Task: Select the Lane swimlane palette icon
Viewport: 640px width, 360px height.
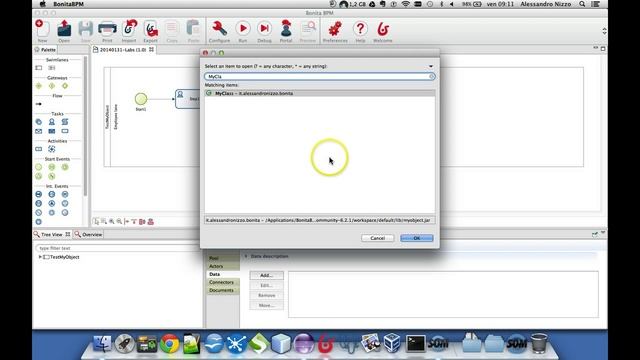Action: pyautogui.click(x=52, y=68)
